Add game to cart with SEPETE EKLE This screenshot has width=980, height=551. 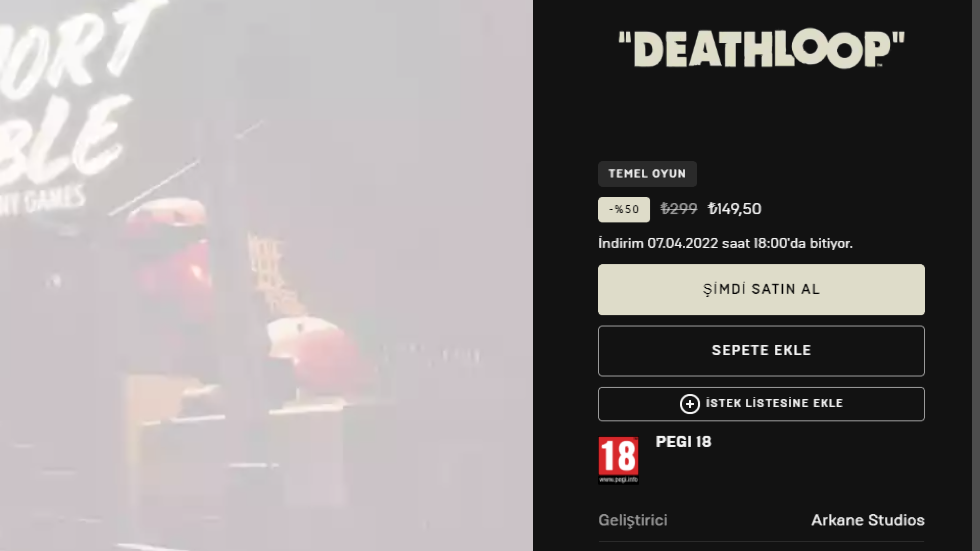point(761,351)
